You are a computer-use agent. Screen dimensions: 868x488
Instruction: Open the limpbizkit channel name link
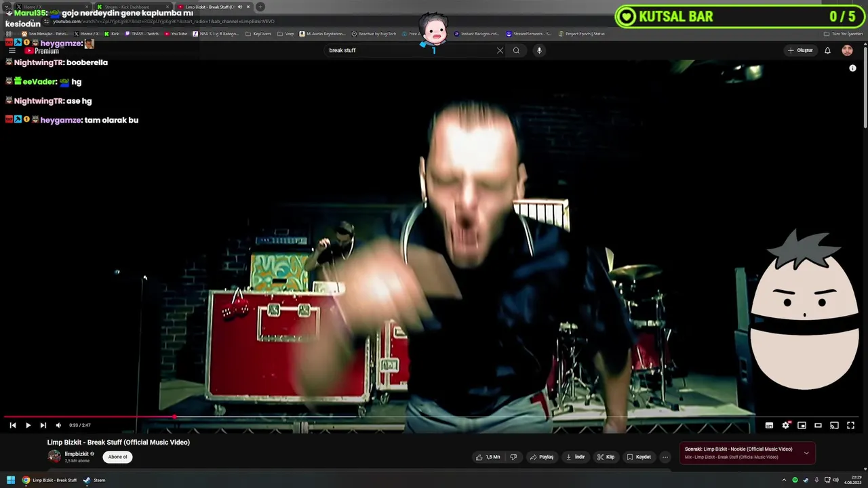pos(77,454)
